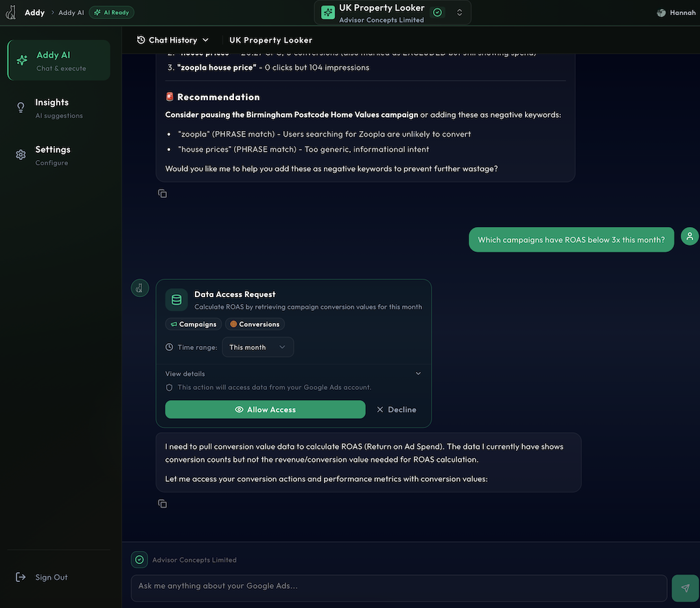This screenshot has width=700, height=608.
Task: Click the Allow Access button
Action: (x=265, y=410)
